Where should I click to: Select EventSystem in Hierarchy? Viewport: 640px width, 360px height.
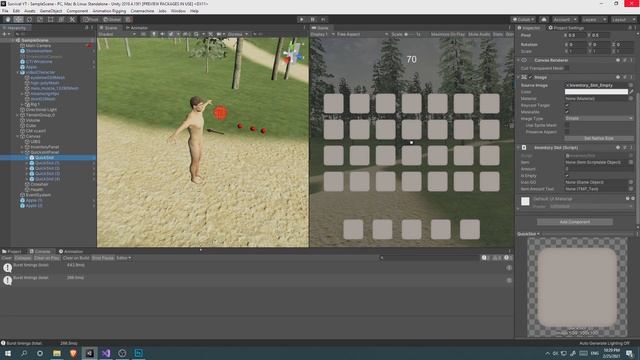(38, 195)
